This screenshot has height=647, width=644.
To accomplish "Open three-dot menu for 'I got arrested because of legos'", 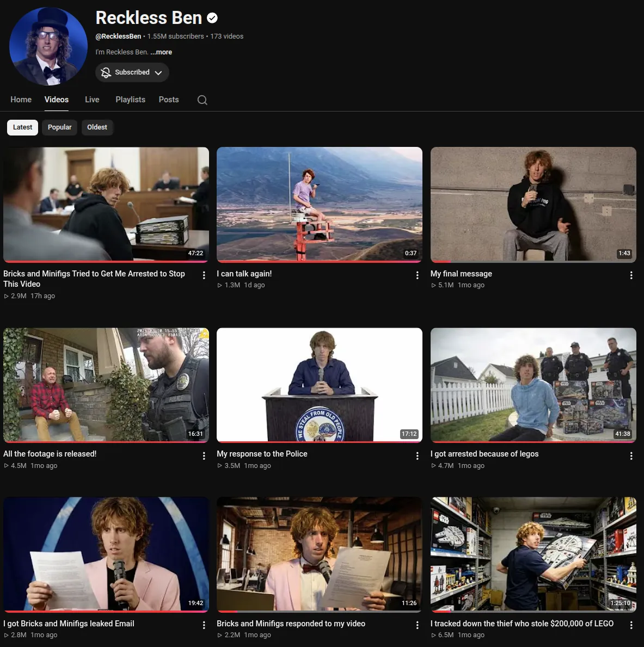I will (631, 455).
